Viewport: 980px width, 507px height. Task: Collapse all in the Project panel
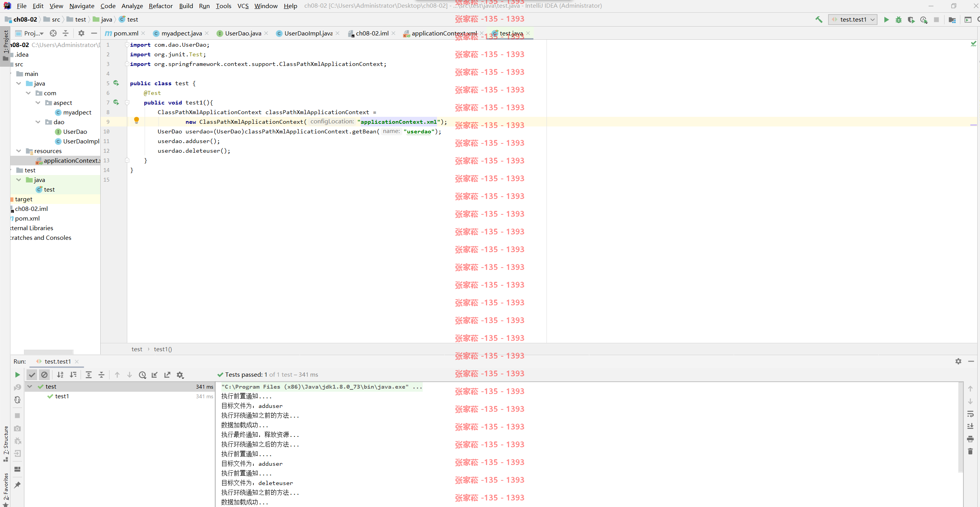(66, 33)
